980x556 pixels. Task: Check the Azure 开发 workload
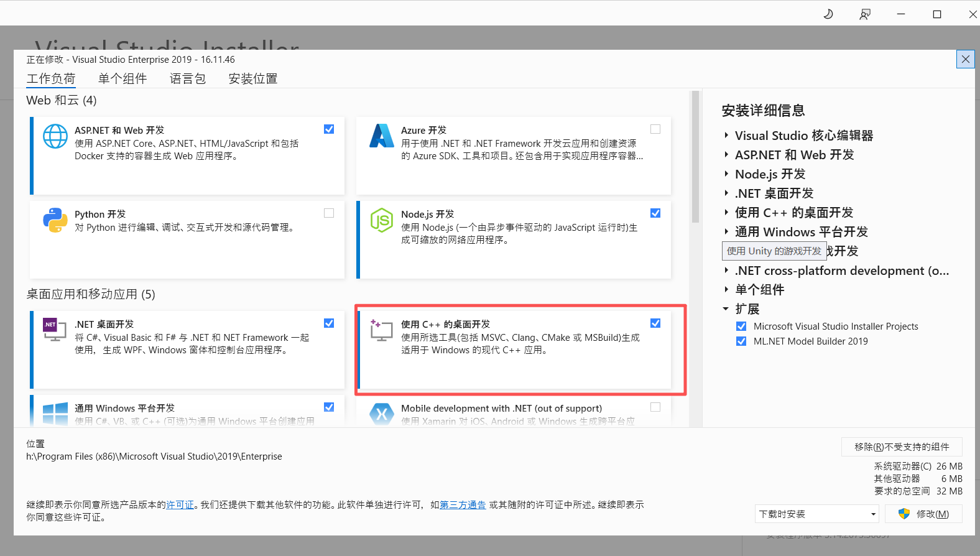tap(655, 129)
